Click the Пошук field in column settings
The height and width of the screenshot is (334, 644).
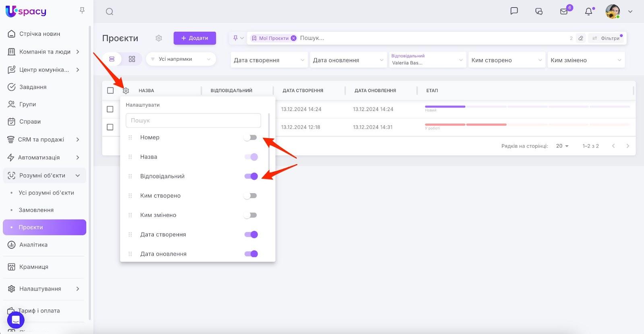click(x=193, y=120)
